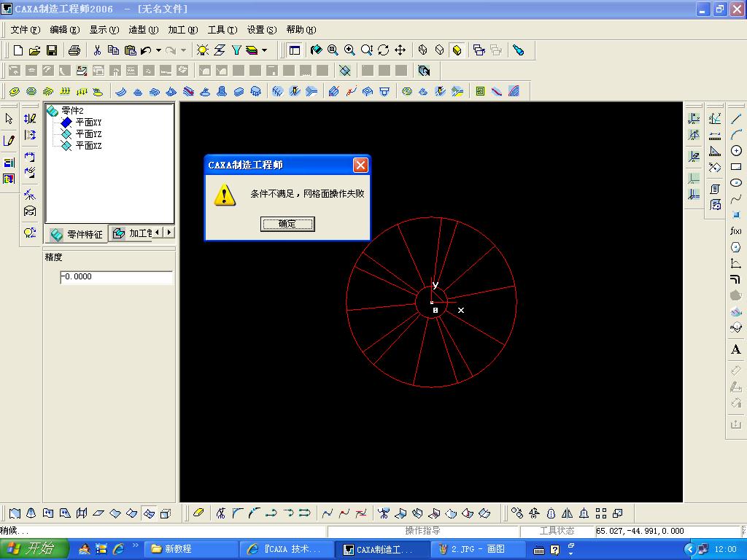Expand hidden system tray icons
Image resolution: width=747 pixels, height=560 pixels.
[689, 550]
